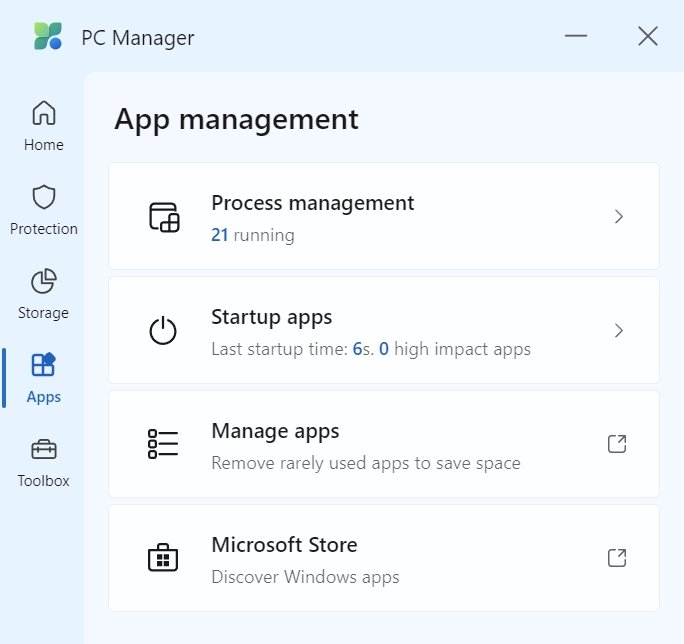This screenshot has height=644, width=684.
Task: Click the Microsoft Store bag icon
Action: click(x=163, y=557)
